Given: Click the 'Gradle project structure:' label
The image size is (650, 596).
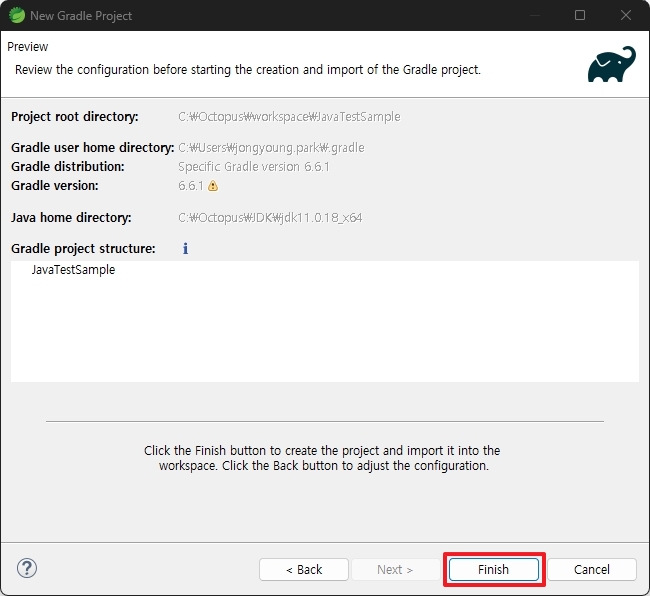Looking at the screenshot, I should coord(83,249).
